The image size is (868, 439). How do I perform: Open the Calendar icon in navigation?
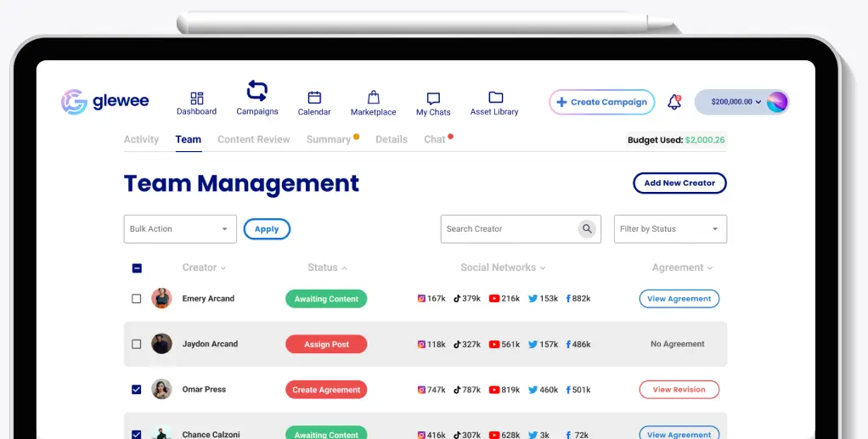(314, 98)
